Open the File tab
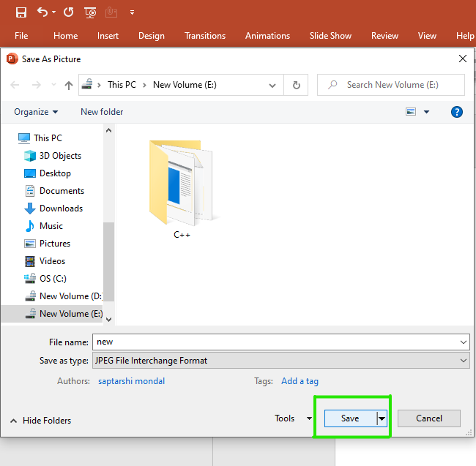This screenshot has width=476, height=466. (21, 36)
